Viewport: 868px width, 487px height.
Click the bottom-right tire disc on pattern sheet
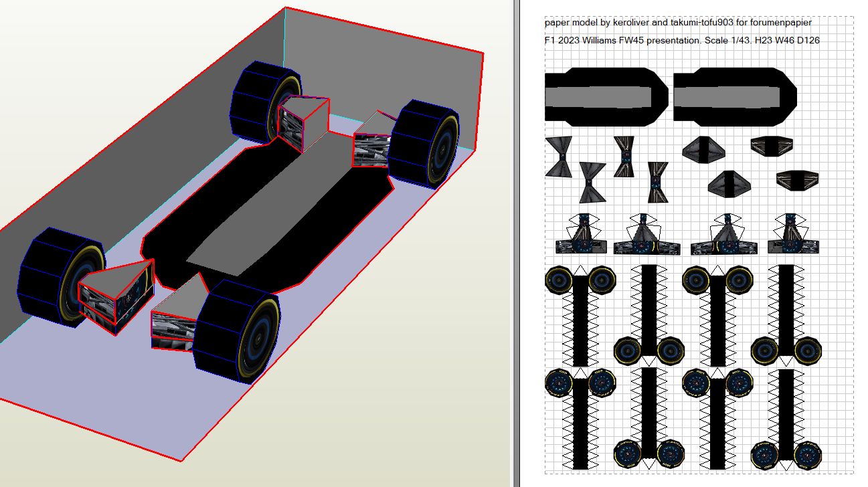coord(806,455)
